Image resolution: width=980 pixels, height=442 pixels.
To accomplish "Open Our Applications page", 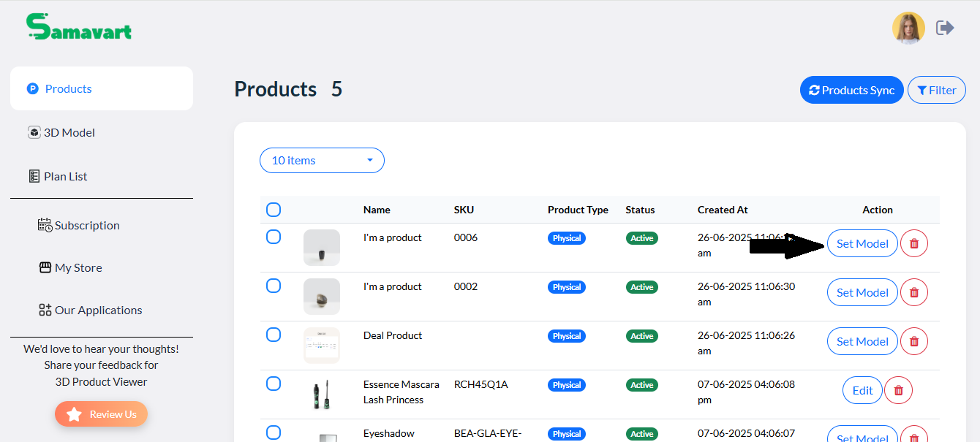I will 90,310.
